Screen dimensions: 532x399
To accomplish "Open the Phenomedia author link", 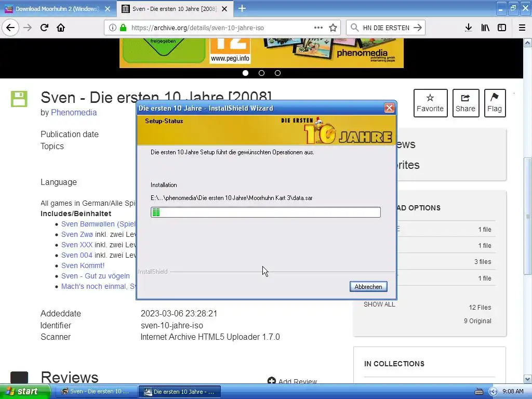I will point(74,112).
